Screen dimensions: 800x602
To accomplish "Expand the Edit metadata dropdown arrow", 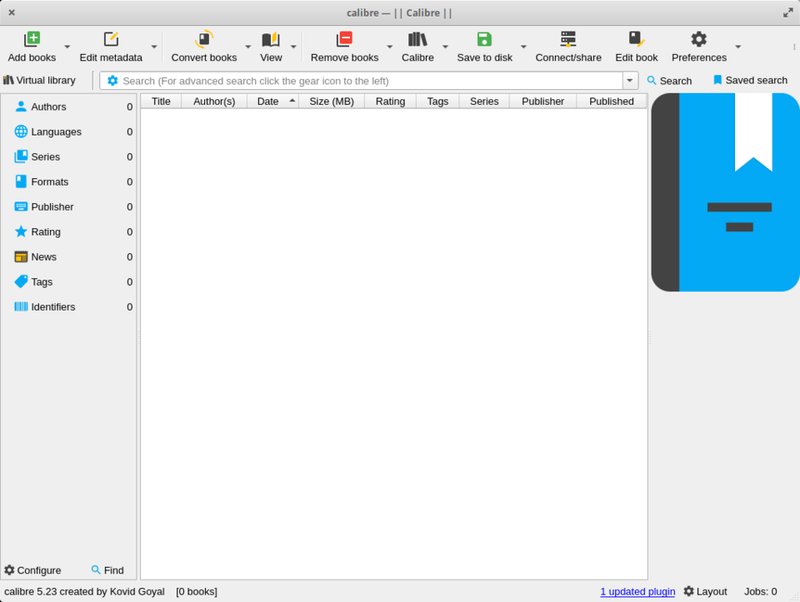I will pyautogui.click(x=154, y=47).
